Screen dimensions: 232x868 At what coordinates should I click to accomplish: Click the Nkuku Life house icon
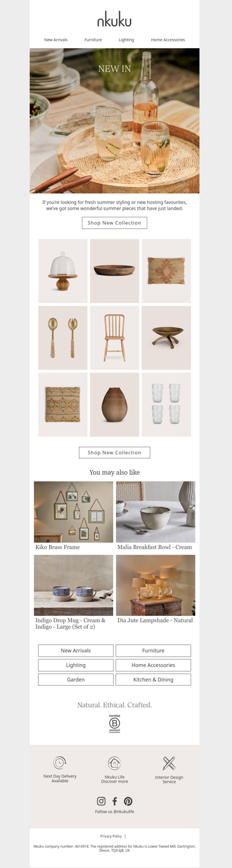coord(114,763)
